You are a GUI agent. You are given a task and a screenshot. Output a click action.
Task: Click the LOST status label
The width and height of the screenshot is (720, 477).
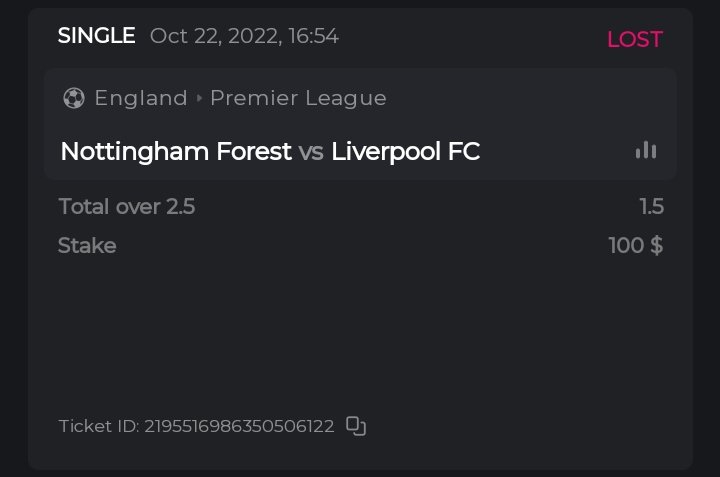(x=634, y=39)
